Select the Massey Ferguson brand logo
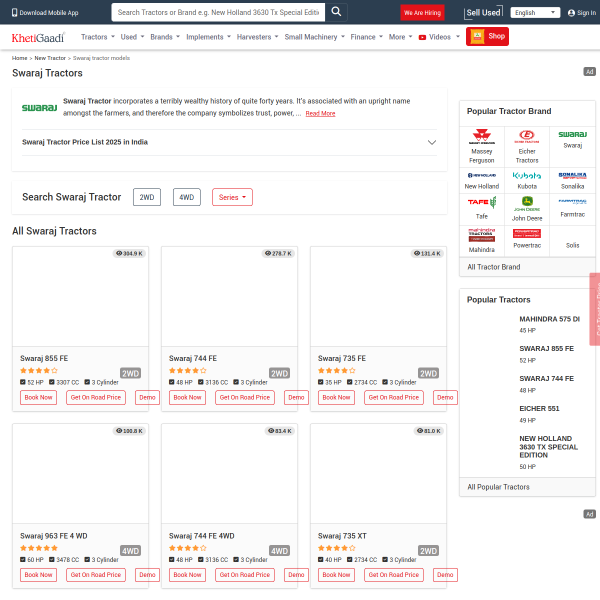Screen dimensions: 600x600 pyautogui.click(x=481, y=136)
